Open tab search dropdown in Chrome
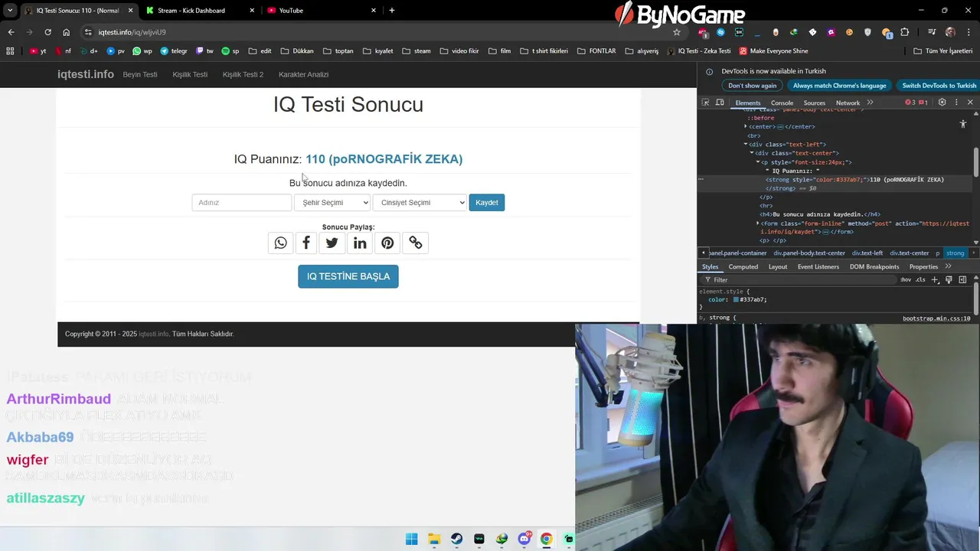The width and height of the screenshot is (980, 551). pyautogui.click(x=10, y=10)
